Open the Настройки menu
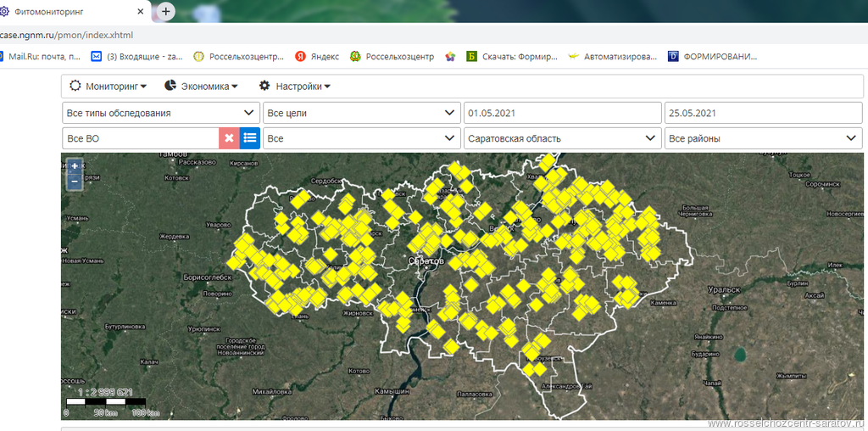The width and height of the screenshot is (868, 431). [x=295, y=87]
